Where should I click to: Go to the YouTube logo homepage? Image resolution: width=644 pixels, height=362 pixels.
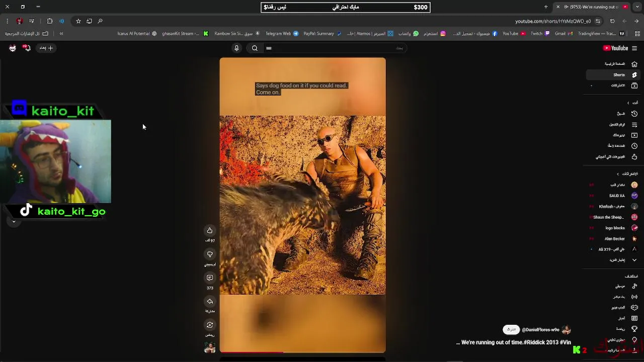tap(616, 48)
